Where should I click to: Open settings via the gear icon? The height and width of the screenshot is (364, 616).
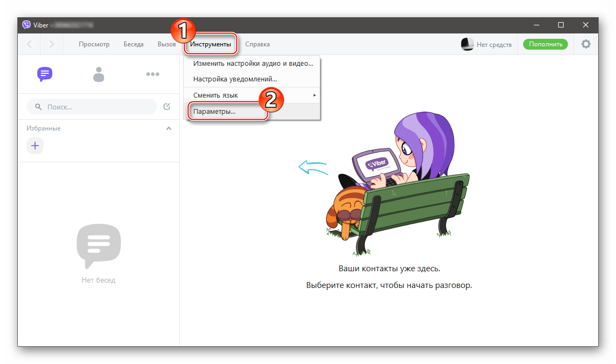coord(586,44)
